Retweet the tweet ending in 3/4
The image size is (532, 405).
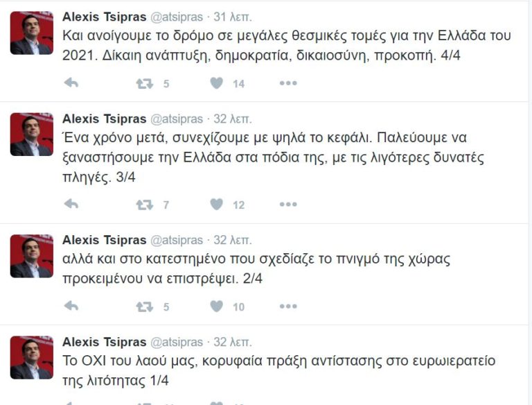[x=144, y=205]
